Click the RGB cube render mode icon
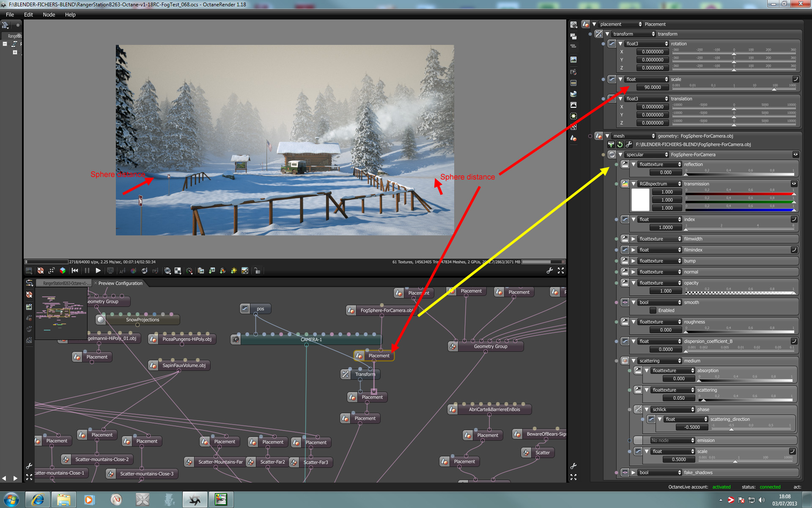Viewport: 812px width, 508px height. [63, 271]
